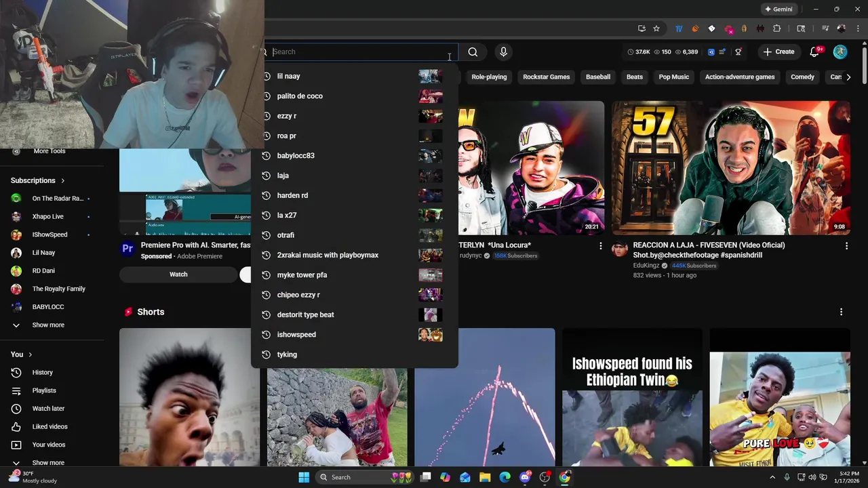Select the Action-adventure games chip
This screenshot has height=488, width=868.
(x=740, y=77)
